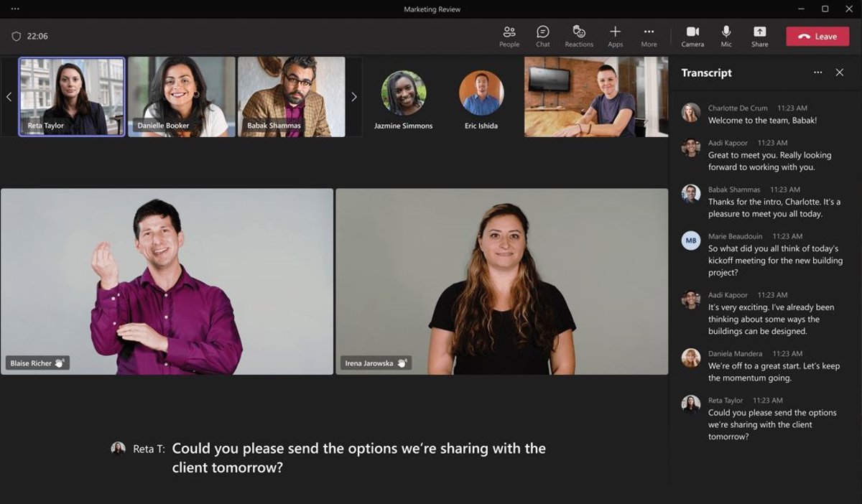This screenshot has height=504, width=862.
Task: Select Reta Taylor's video thumbnail
Action: coord(72,97)
